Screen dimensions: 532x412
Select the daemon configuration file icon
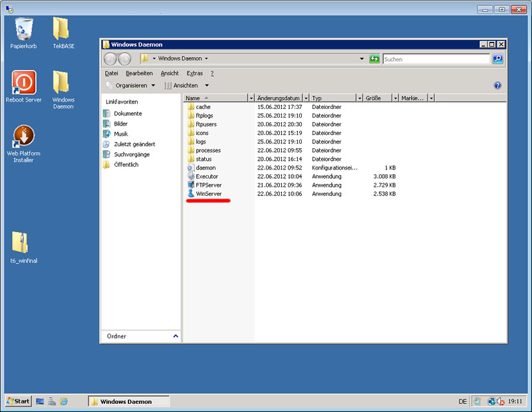click(191, 167)
